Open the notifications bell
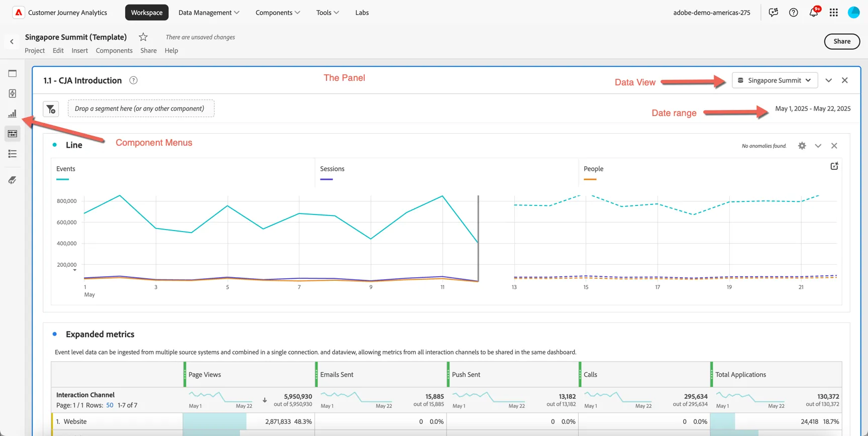868x436 pixels. point(814,12)
